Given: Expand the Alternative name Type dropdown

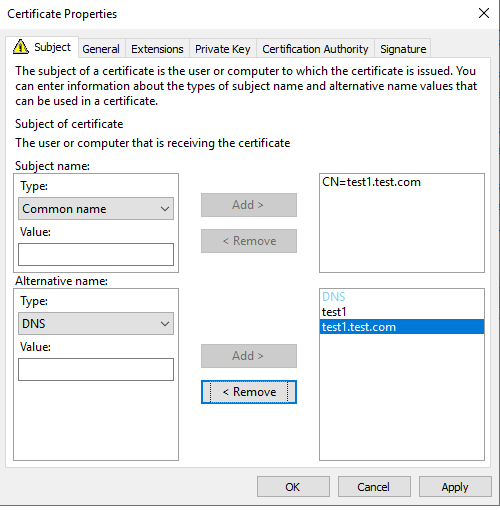Looking at the screenshot, I should click(x=96, y=324).
